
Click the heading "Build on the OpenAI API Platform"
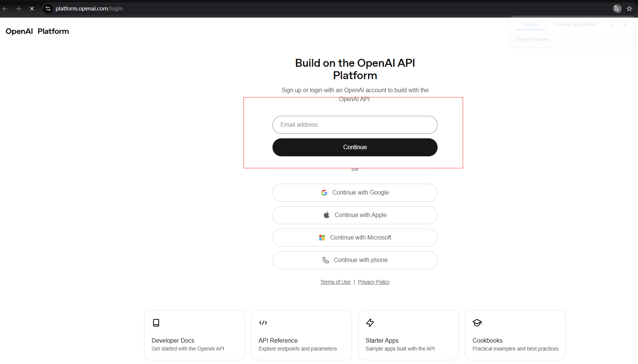pyautogui.click(x=355, y=69)
